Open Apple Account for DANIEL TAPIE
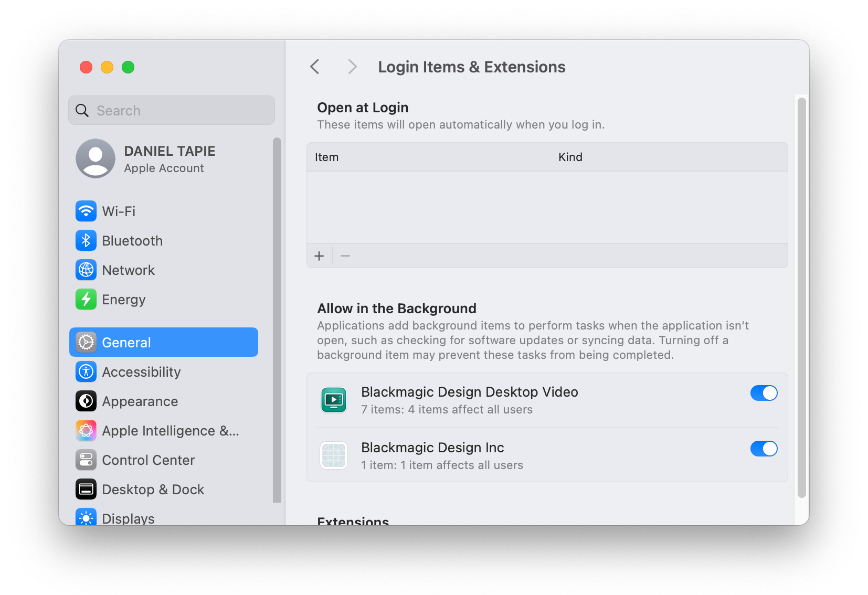The height and width of the screenshot is (595, 868). point(164,158)
